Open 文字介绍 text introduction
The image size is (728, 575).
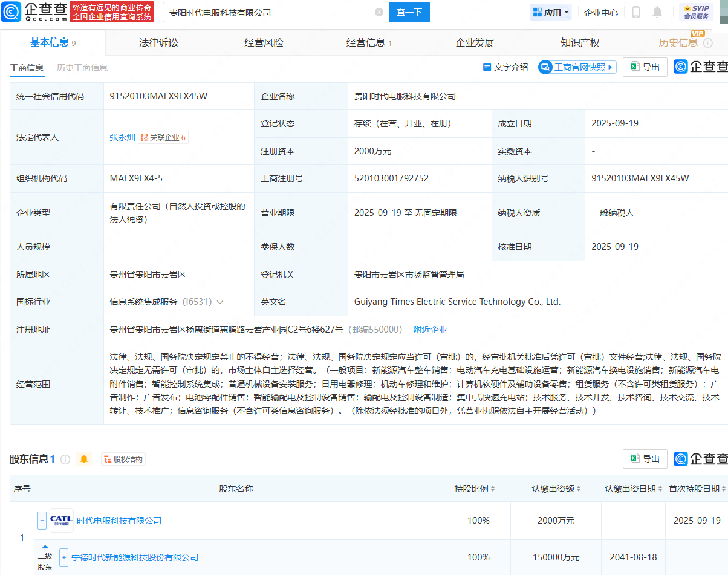tap(505, 67)
